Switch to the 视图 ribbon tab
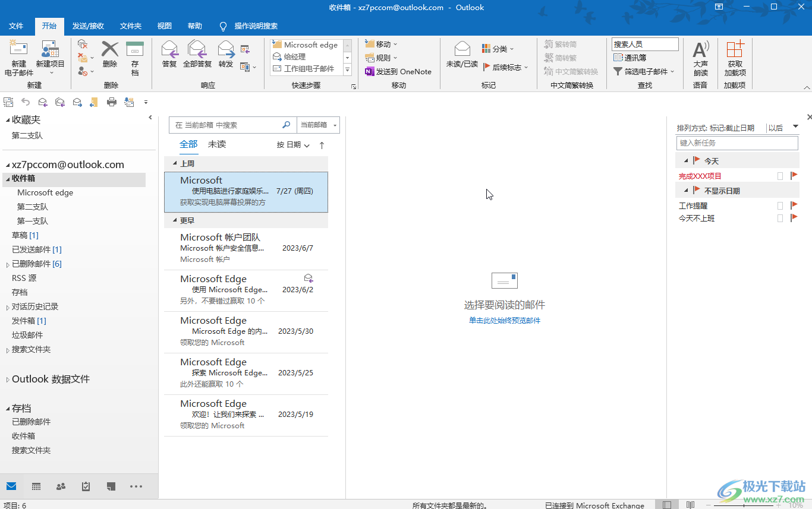The width and height of the screenshot is (812, 509). click(165, 26)
